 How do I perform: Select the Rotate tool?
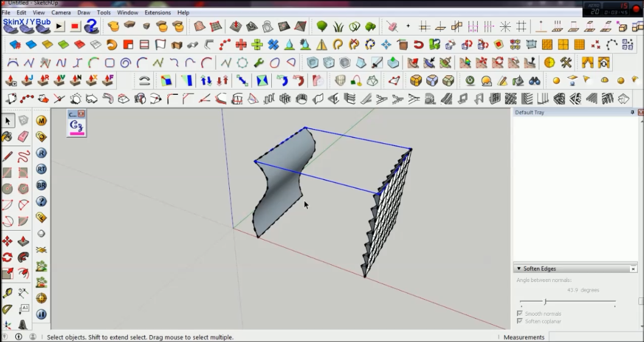tap(7, 258)
